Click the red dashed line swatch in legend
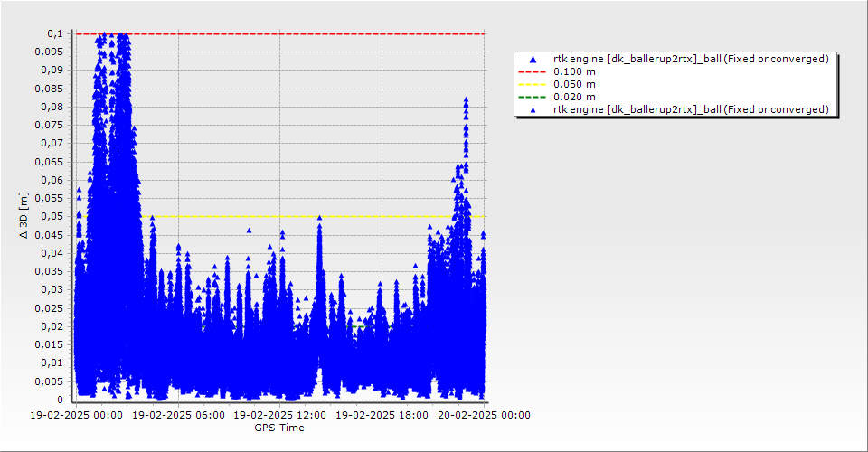The height and width of the screenshot is (452, 868). [532, 71]
